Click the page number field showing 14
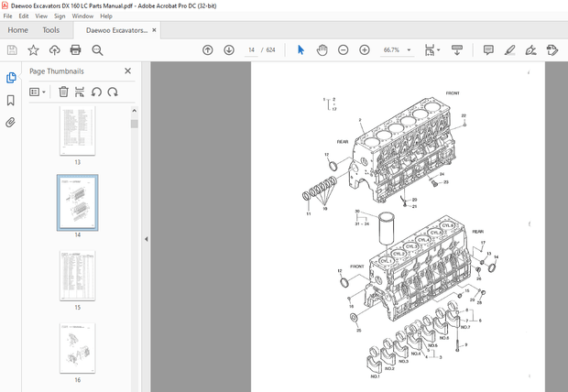The height and width of the screenshot is (392, 568). pyautogui.click(x=251, y=50)
